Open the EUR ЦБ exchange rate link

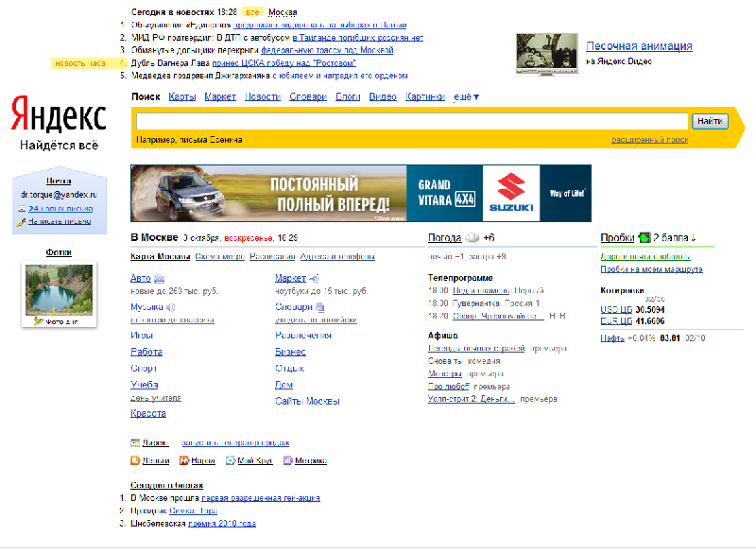tap(616, 321)
